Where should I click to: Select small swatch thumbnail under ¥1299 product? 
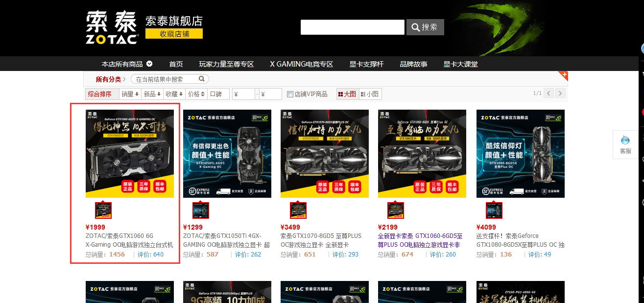click(x=201, y=210)
